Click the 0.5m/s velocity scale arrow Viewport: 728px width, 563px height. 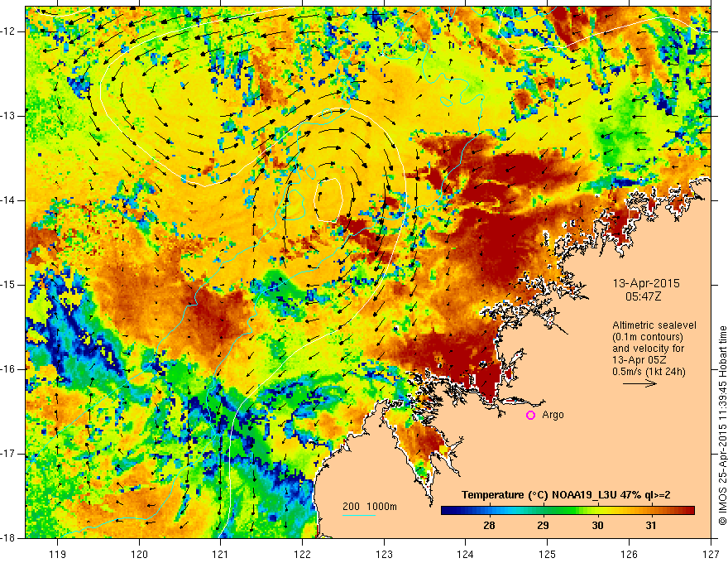(639, 383)
